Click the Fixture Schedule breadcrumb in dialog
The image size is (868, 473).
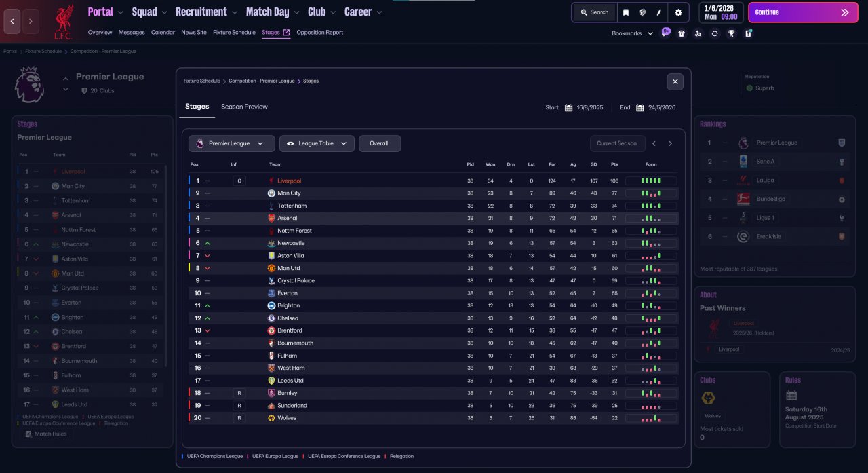click(201, 81)
